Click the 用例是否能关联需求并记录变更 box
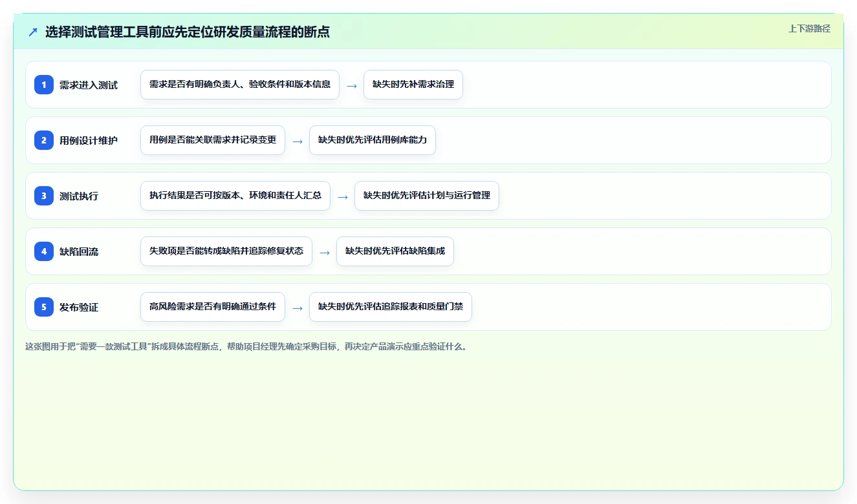 point(213,140)
